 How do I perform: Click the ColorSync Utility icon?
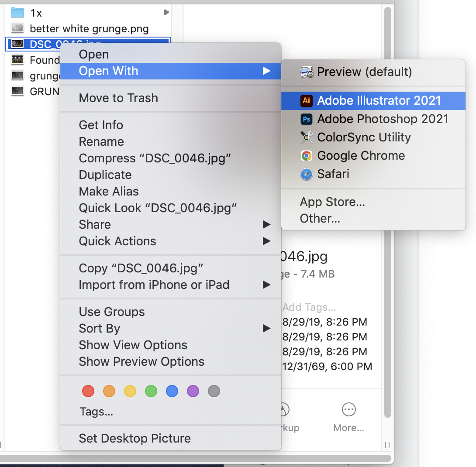click(x=307, y=137)
